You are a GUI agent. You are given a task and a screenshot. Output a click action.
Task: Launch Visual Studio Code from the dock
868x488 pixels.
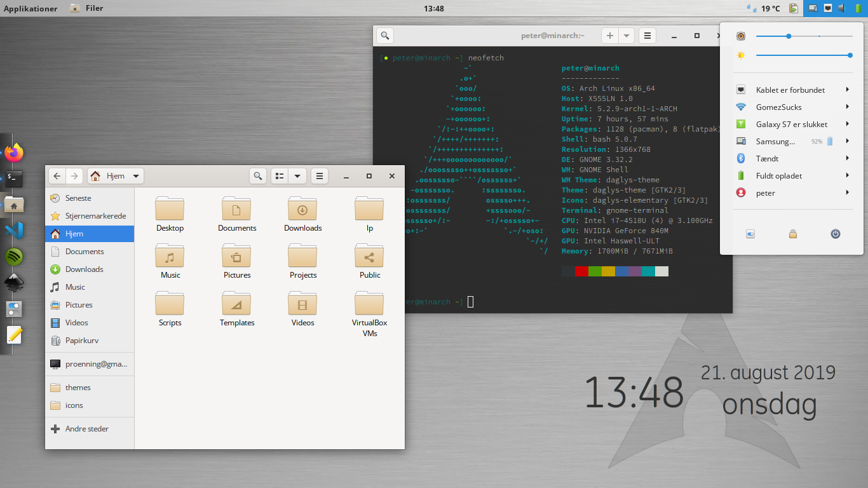click(x=14, y=231)
